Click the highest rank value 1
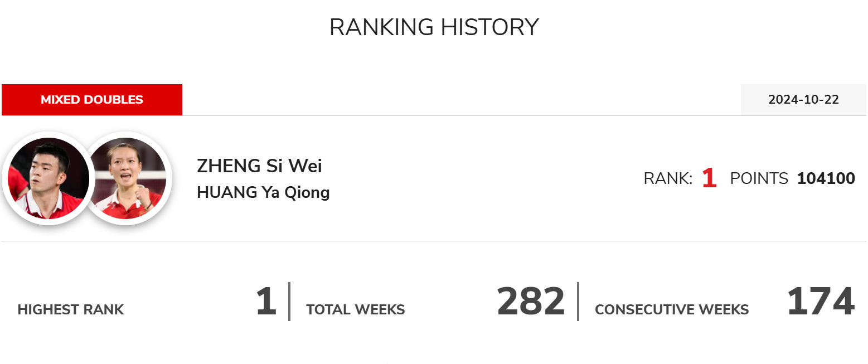This screenshot has width=868, height=364. [266, 302]
